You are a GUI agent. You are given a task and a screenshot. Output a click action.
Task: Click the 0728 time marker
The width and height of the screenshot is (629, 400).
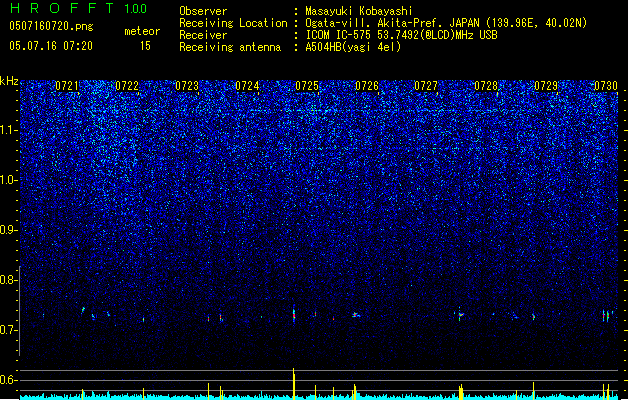pos(486,86)
